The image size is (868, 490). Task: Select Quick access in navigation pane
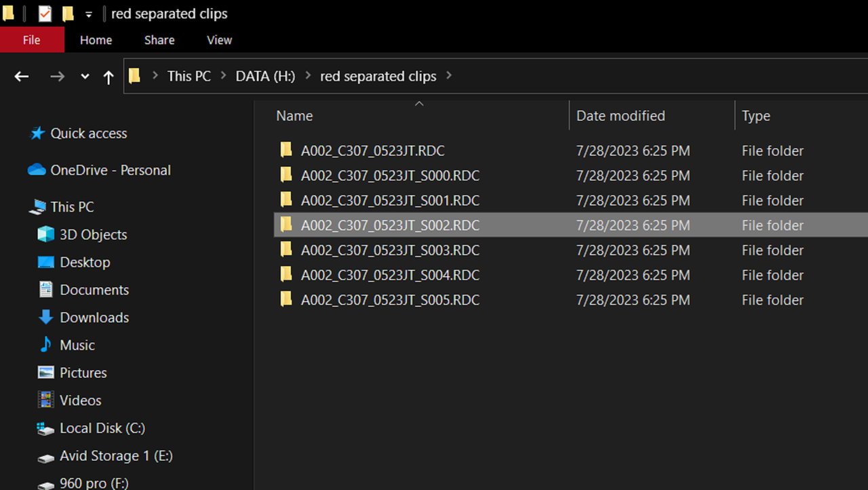pos(88,134)
